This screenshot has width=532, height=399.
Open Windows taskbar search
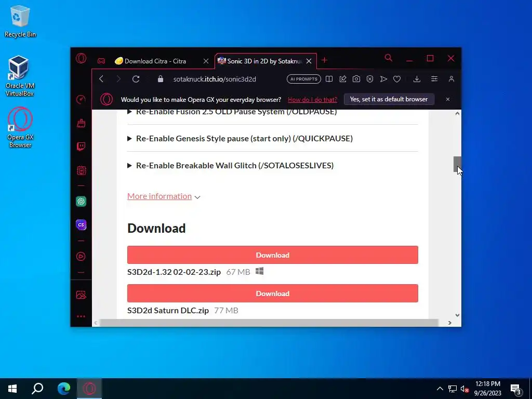37,389
